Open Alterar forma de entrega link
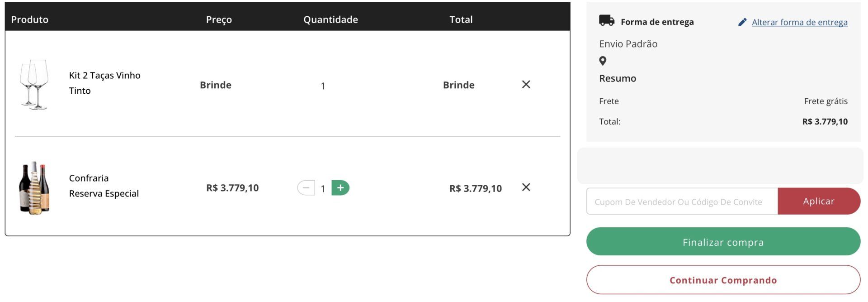The image size is (868, 302). pos(799,22)
